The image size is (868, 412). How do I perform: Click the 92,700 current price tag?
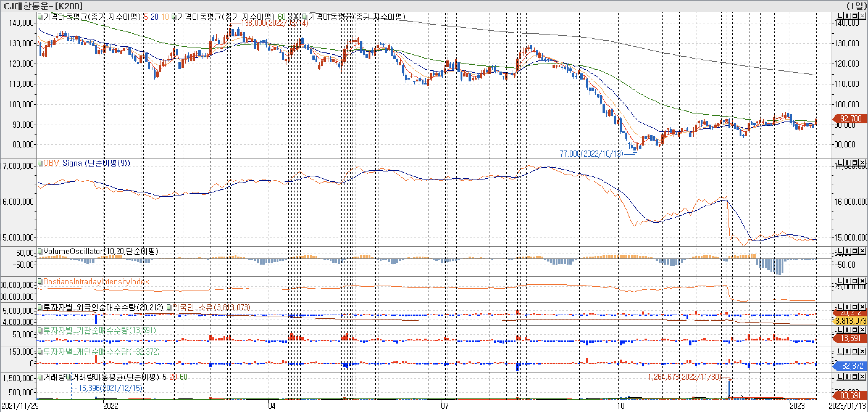850,118
